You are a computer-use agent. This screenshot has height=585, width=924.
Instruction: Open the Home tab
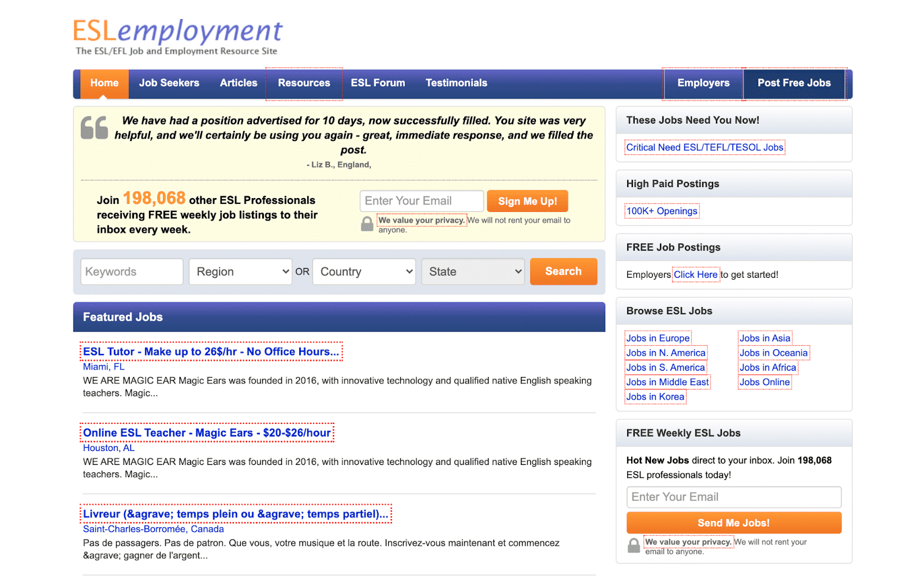coord(105,83)
